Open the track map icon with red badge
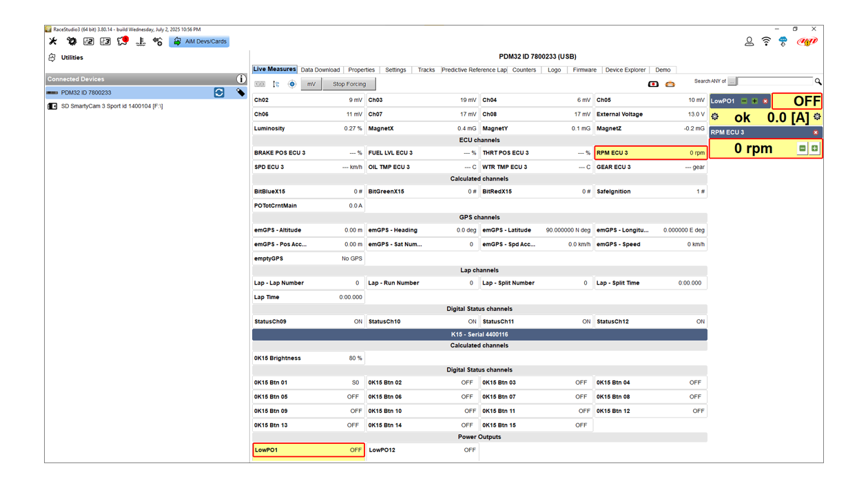Screen dimensions: 868x488 pyautogui.click(x=123, y=41)
